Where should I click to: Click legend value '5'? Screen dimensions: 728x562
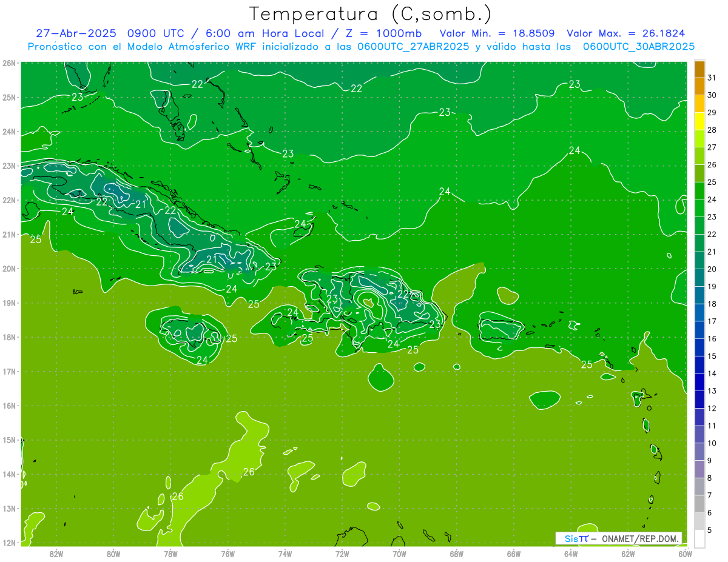pyautogui.click(x=710, y=530)
